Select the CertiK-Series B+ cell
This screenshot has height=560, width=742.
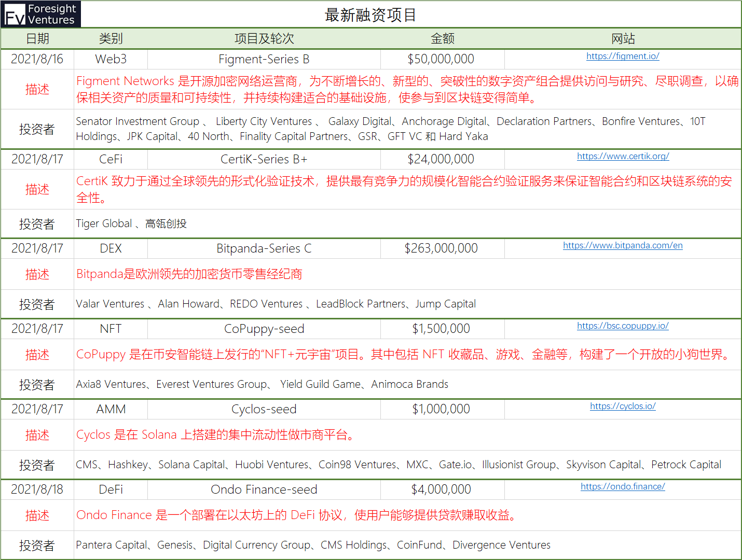point(264,159)
